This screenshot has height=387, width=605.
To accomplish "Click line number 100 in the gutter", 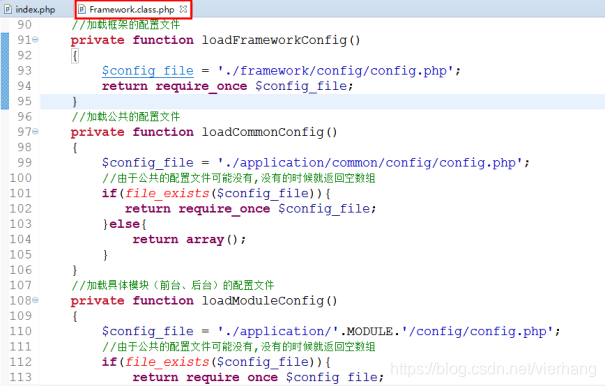I will [21, 178].
